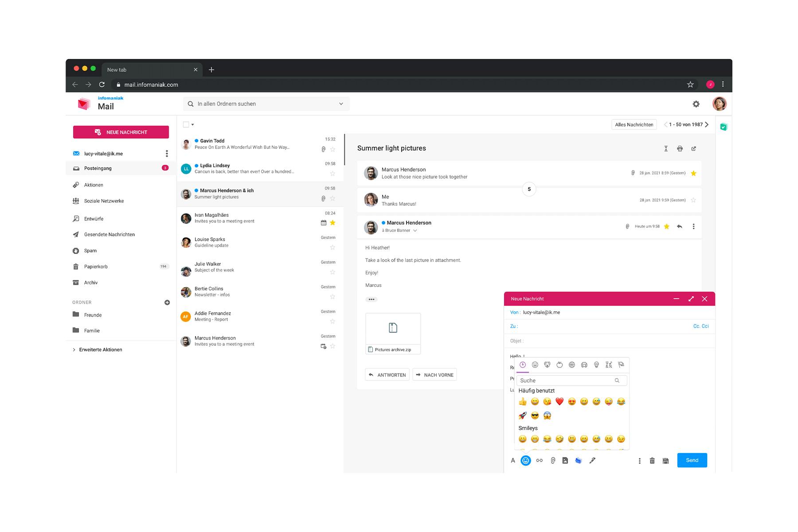Save the draft using the floppy disk icon
This screenshot has height=532, width=798.
pos(665,461)
